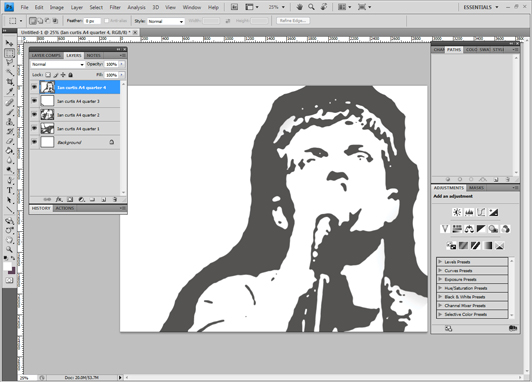Select the Zoom tool in toolbox

pos(10,250)
